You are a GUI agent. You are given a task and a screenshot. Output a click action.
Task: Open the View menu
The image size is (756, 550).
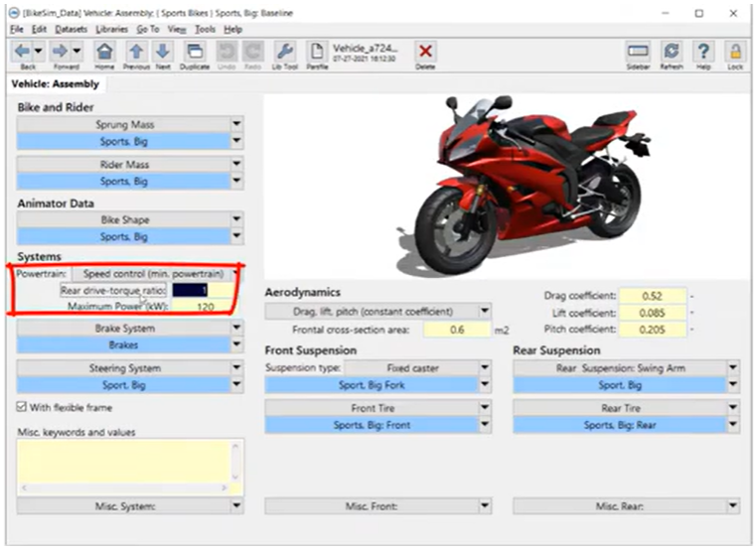click(x=177, y=30)
